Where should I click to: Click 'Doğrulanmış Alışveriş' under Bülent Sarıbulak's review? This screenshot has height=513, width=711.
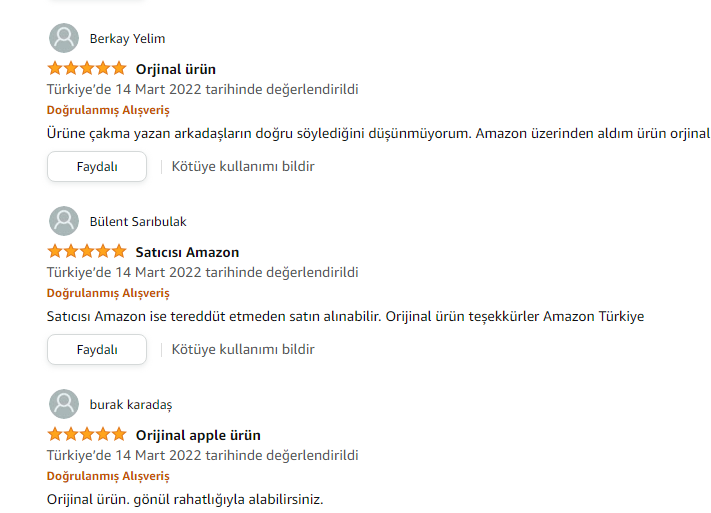tap(108, 293)
